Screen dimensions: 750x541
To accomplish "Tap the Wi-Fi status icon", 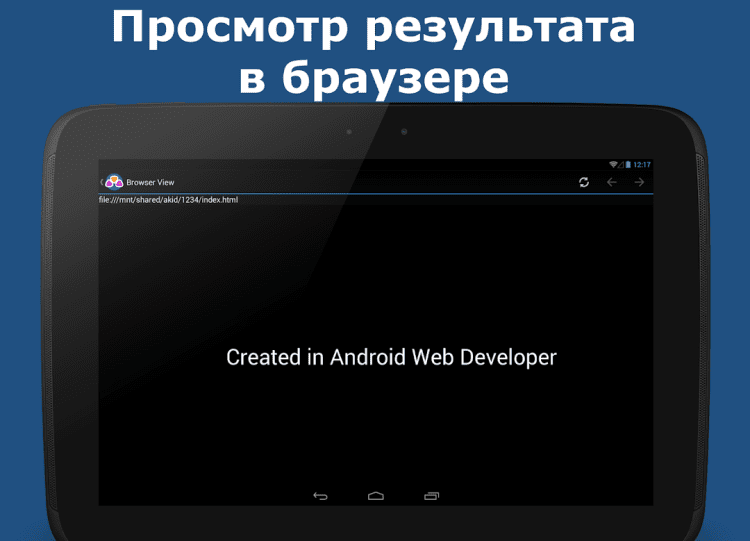I will [613, 165].
